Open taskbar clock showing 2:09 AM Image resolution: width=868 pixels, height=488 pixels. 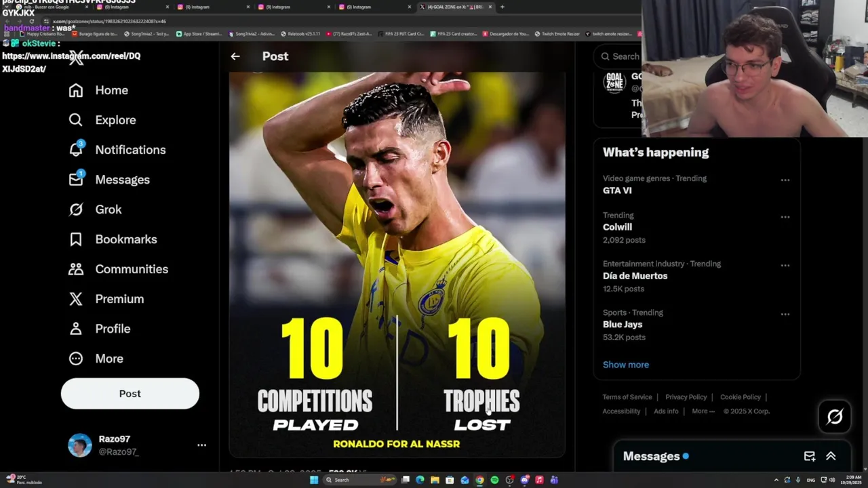coord(851,480)
